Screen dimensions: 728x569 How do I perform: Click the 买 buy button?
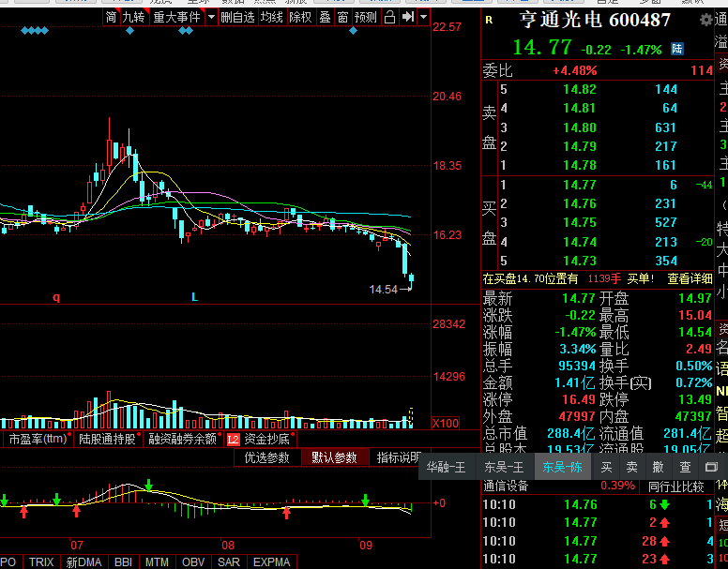pos(606,467)
